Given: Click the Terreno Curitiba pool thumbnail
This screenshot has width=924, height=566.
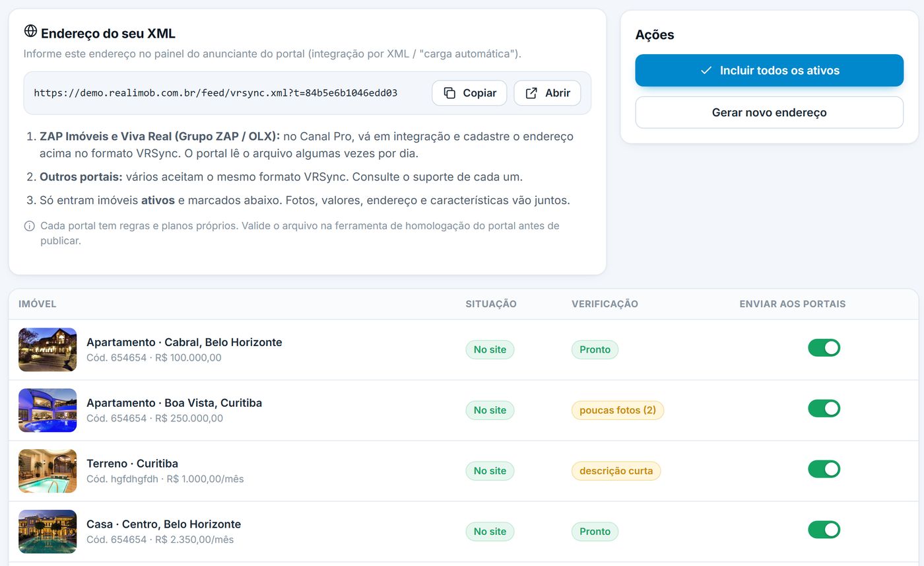Looking at the screenshot, I should (48, 471).
